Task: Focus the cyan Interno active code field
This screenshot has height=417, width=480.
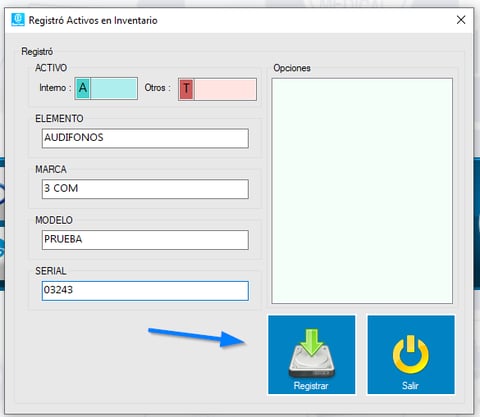Action: [x=114, y=88]
